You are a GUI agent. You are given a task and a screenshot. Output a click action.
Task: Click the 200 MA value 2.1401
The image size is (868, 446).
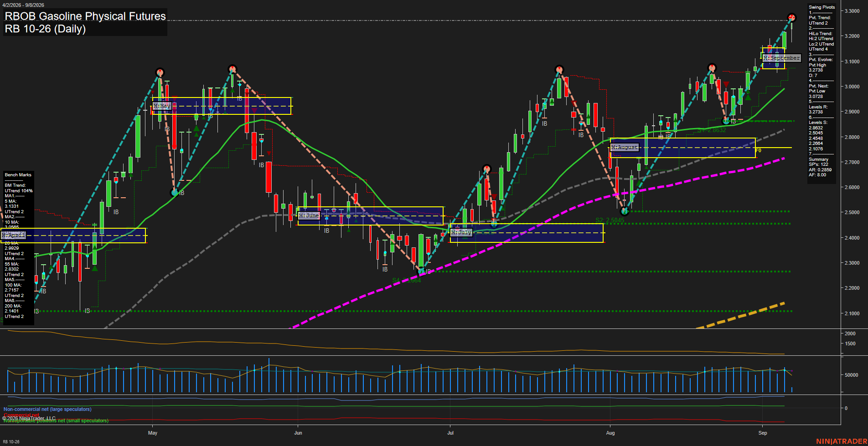(12, 311)
